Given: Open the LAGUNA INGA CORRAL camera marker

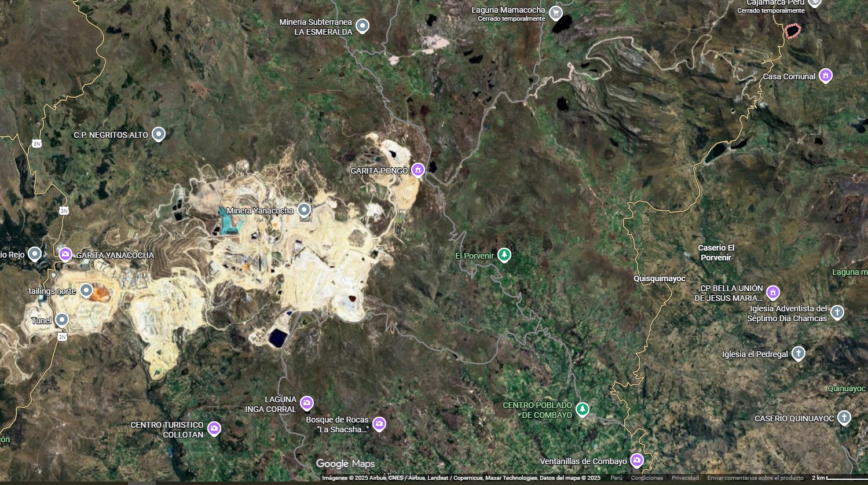Looking at the screenshot, I should click(x=307, y=403).
